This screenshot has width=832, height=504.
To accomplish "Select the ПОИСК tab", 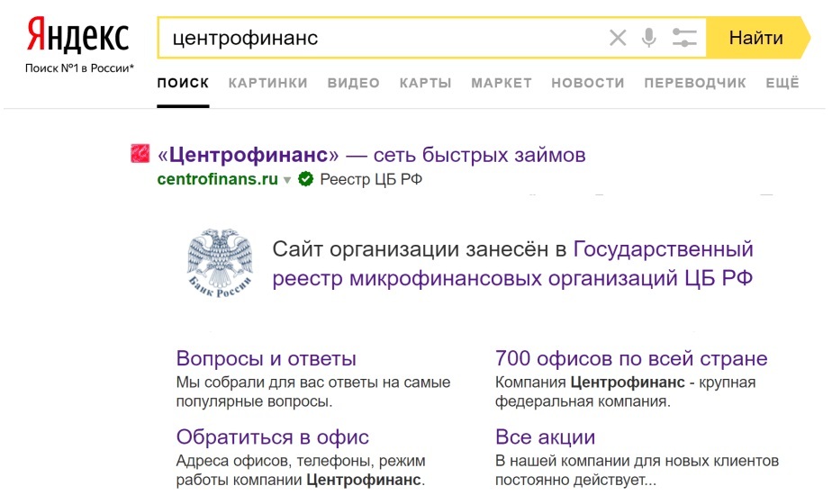I will tap(183, 83).
